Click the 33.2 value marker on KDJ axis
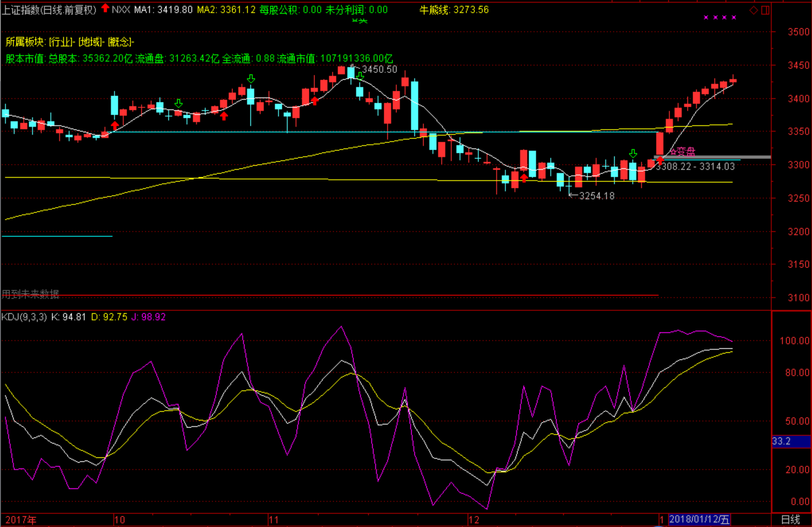Viewport: 812px width, 527px height. tap(781, 442)
